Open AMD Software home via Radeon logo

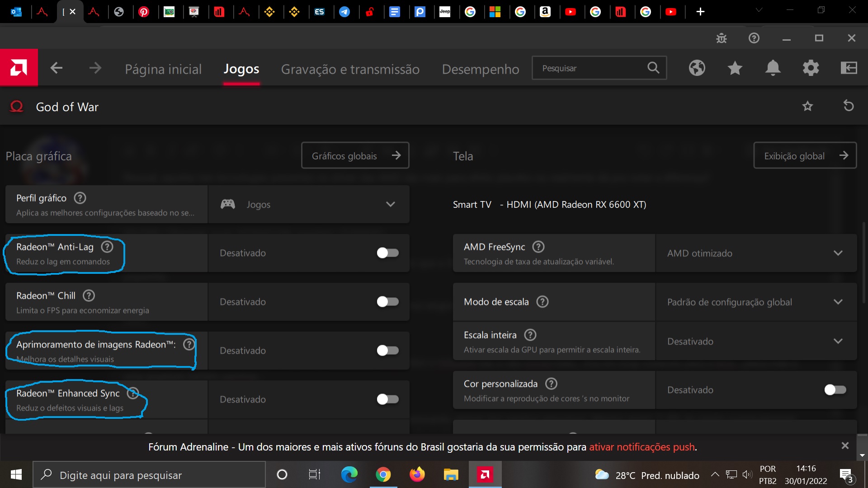click(x=19, y=67)
